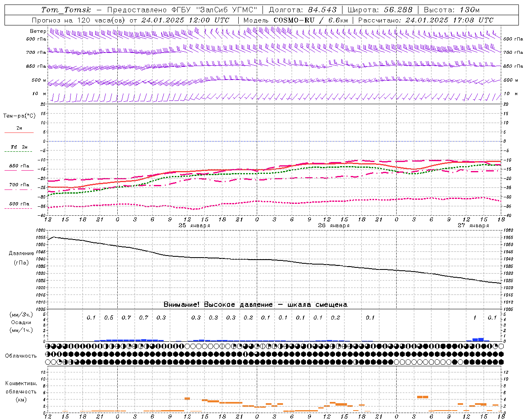Click the (км) unit under облачность

click(x=21, y=399)
